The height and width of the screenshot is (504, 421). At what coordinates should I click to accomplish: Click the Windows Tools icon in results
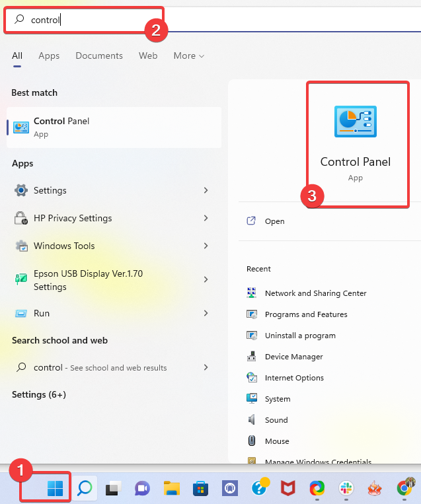coord(22,246)
